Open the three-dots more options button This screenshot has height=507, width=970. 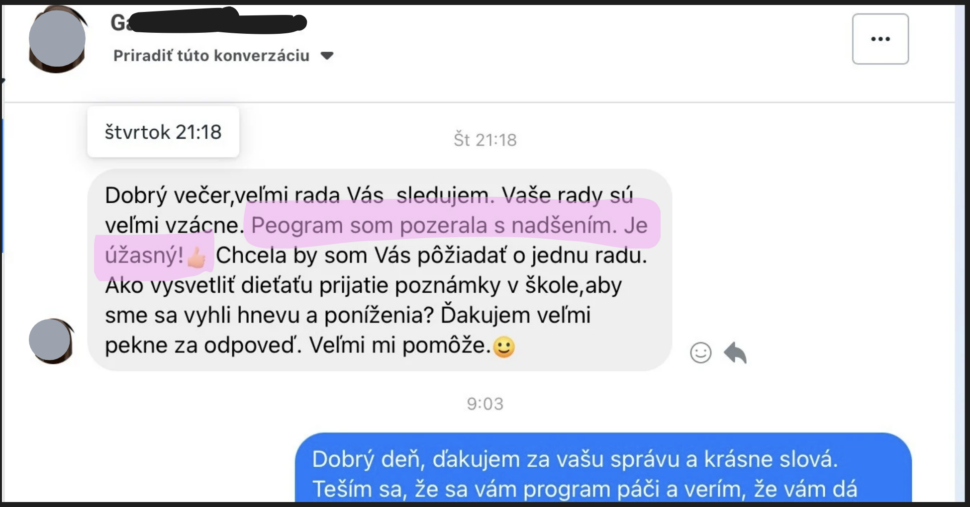click(x=880, y=39)
